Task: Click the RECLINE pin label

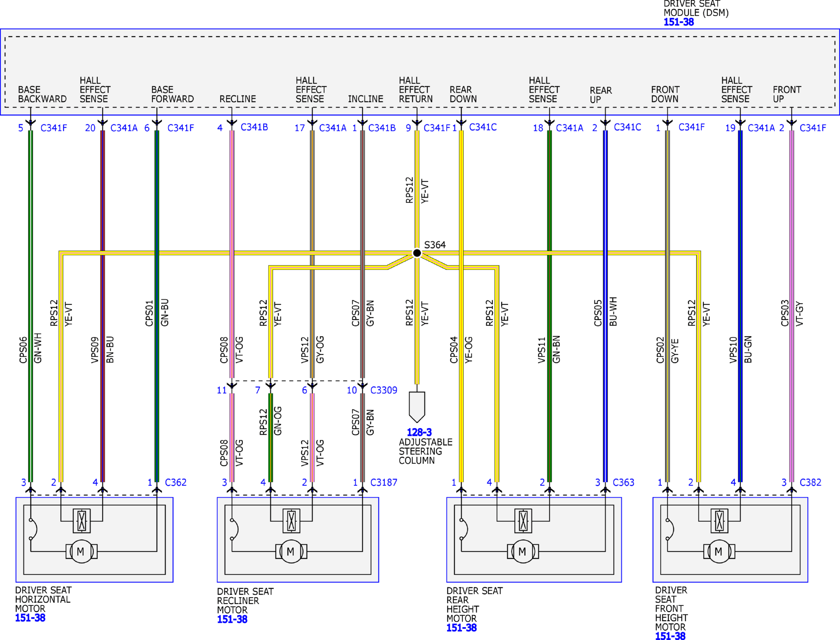Action: (238, 99)
